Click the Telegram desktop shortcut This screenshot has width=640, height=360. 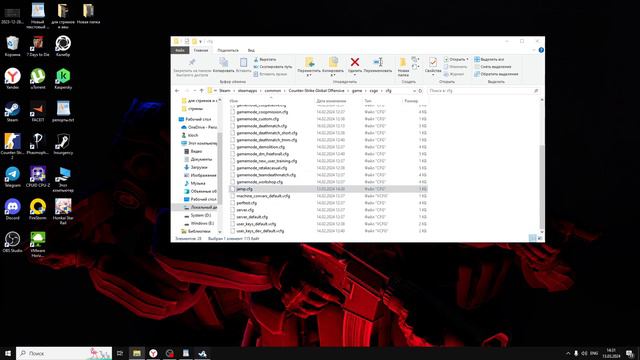12,177
